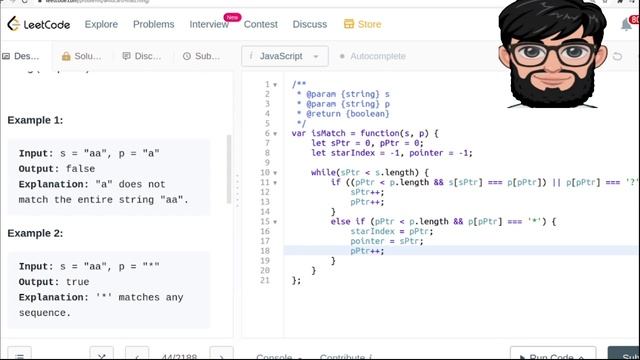The width and height of the screenshot is (640, 360).
Task: Click the 'Example 2:' heading
Action: tap(36, 233)
